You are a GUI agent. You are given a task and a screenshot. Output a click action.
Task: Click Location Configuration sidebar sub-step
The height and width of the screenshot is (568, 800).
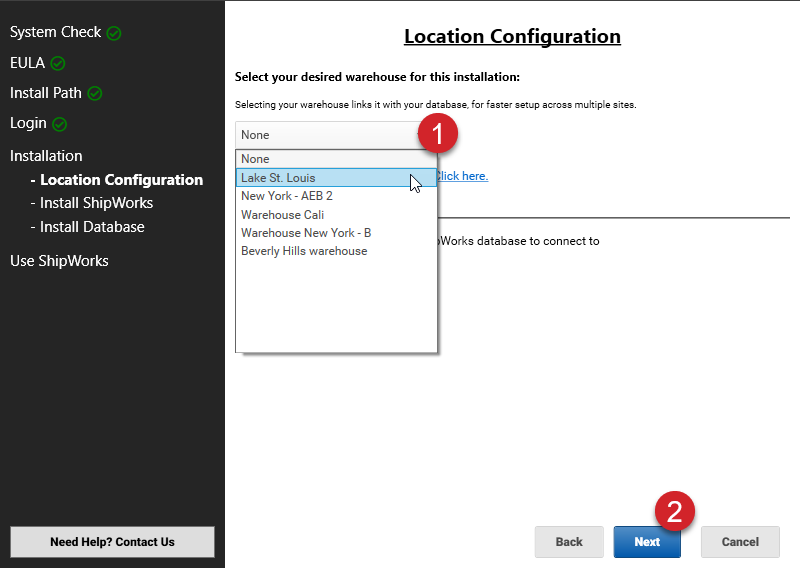coord(117,180)
